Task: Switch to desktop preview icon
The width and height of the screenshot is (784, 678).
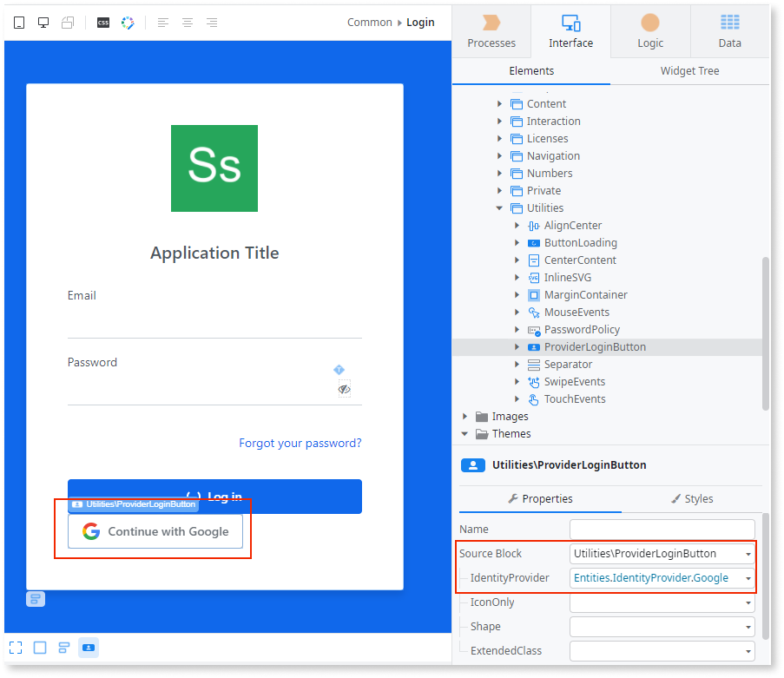Action: pyautogui.click(x=43, y=22)
